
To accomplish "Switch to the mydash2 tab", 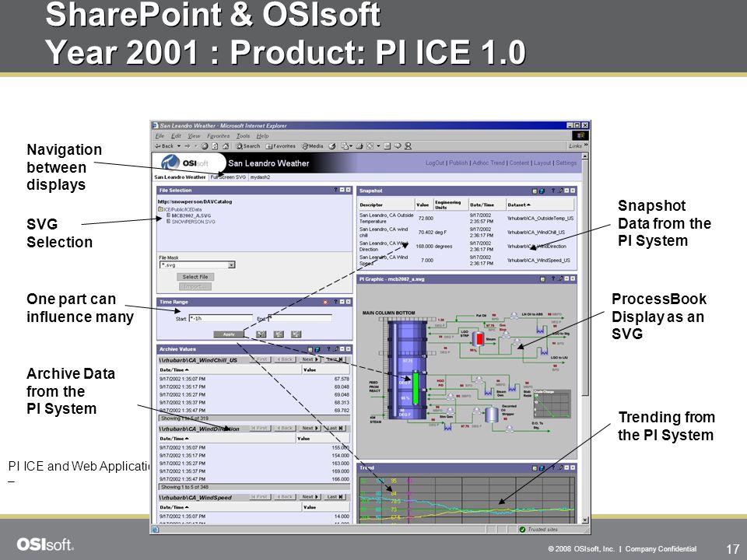I will (260, 177).
